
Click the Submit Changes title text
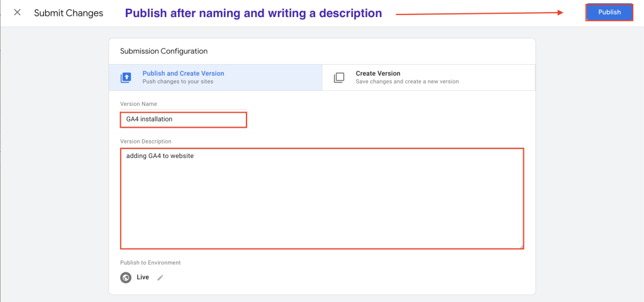click(x=69, y=13)
